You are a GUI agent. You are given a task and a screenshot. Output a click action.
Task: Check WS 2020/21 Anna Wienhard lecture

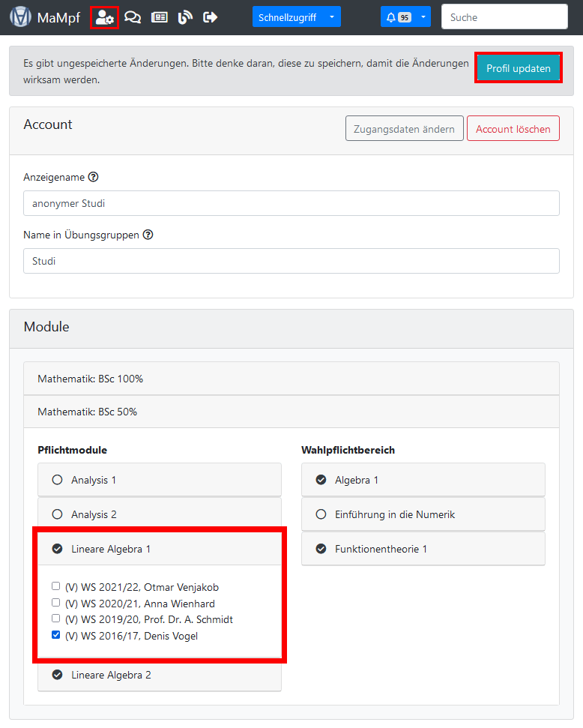[x=55, y=603]
